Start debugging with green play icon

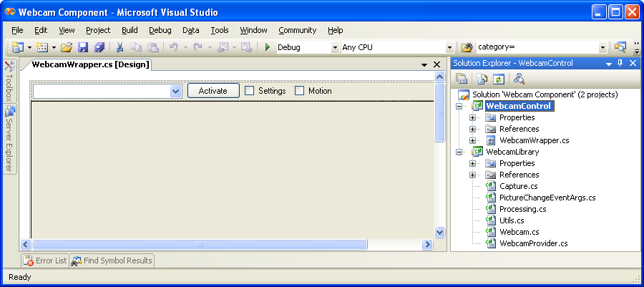[268, 47]
